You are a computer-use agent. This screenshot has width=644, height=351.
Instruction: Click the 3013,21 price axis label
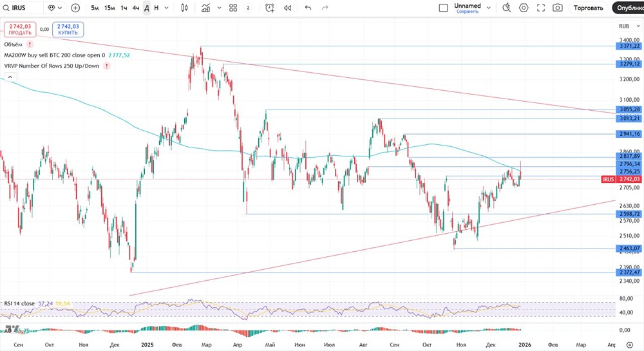click(x=629, y=119)
